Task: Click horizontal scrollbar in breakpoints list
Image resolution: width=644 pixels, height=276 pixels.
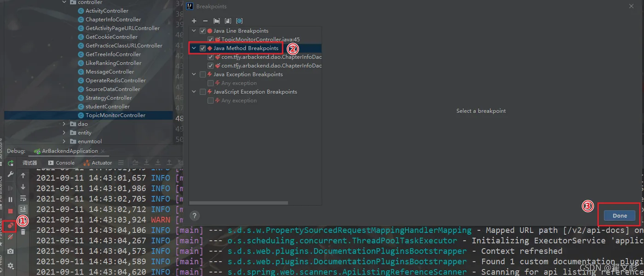Action: pos(239,203)
